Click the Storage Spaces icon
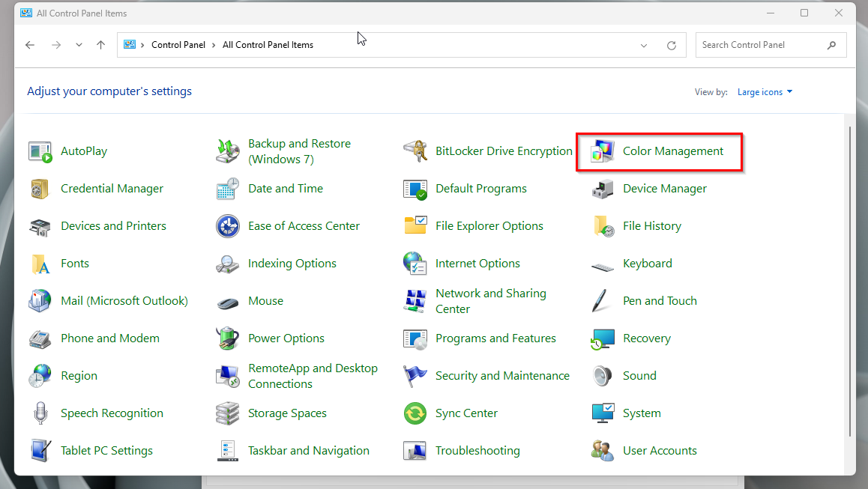 pyautogui.click(x=228, y=413)
